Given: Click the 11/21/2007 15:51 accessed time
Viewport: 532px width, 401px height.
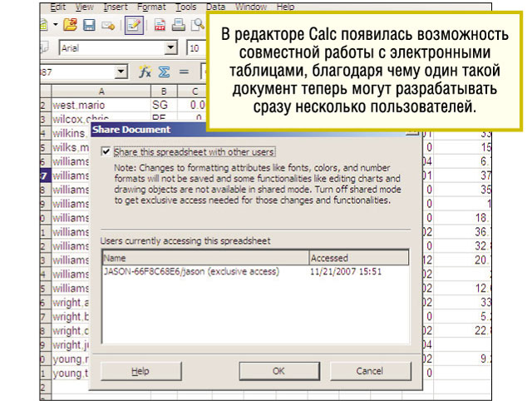Looking at the screenshot, I should point(346,272).
